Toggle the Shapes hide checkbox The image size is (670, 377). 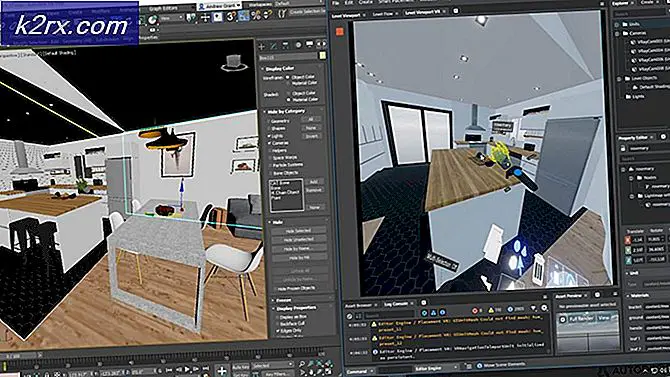[x=269, y=128]
